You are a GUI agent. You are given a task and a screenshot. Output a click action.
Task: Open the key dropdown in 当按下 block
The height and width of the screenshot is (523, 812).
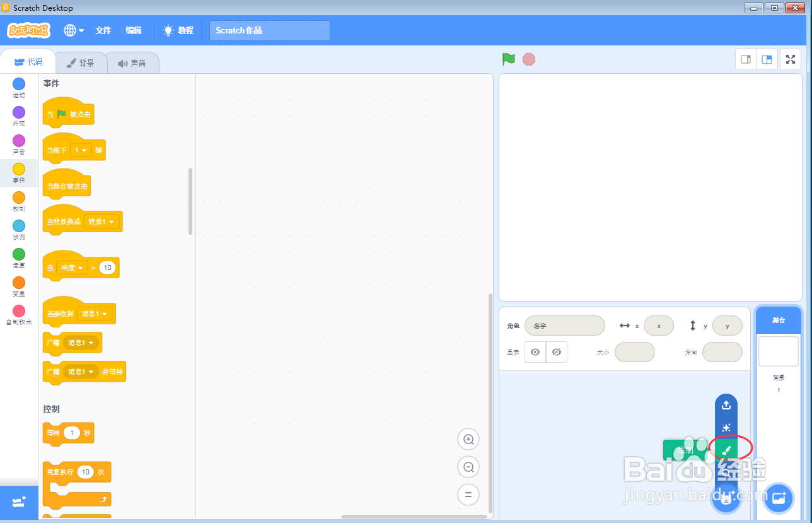(x=81, y=150)
